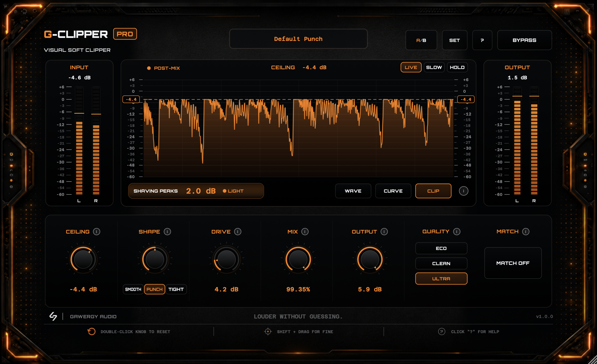Select the CLIP view tab
This screenshot has width=597, height=364.
pyautogui.click(x=433, y=191)
